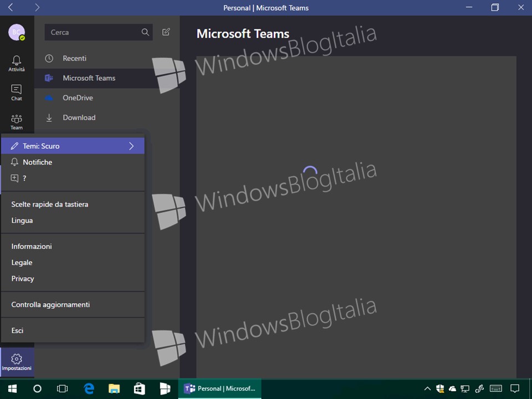Click the pencil icon beside Temi
This screenshot has height=399, width=532.
click(x=14, y=146)
